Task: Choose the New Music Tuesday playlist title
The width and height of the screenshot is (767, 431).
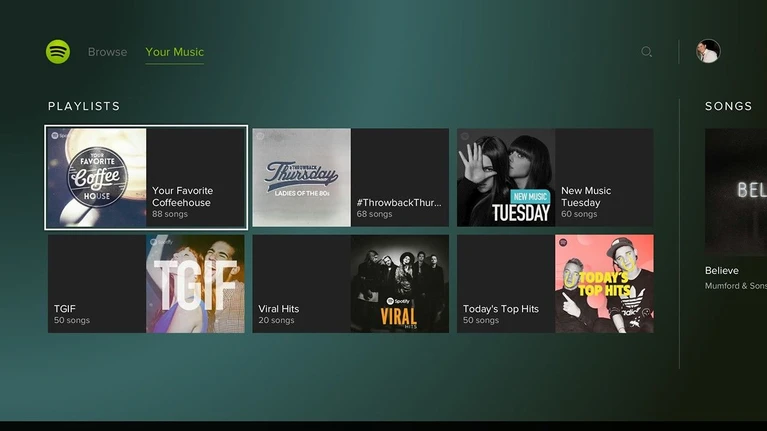Action: pos(586,196)
